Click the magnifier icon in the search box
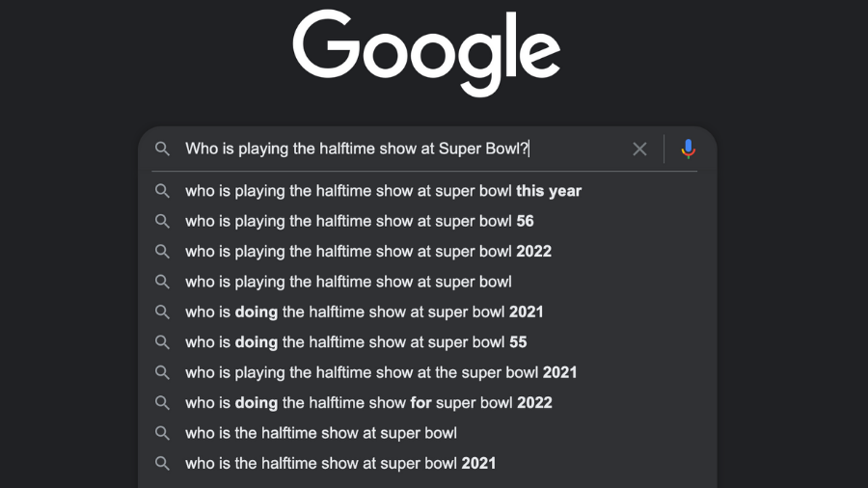Image resolution: width=868 pixels, height=488 pixels. (163, 149)
